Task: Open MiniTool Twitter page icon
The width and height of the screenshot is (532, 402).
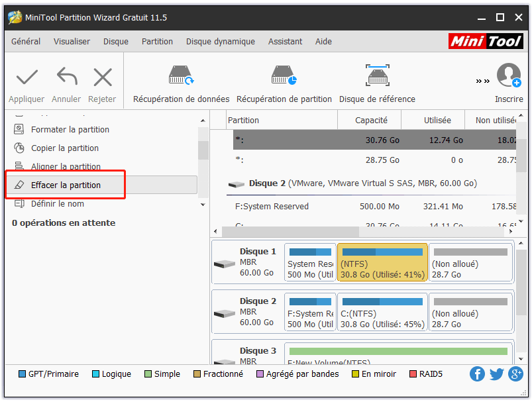Action: point(496,374)
